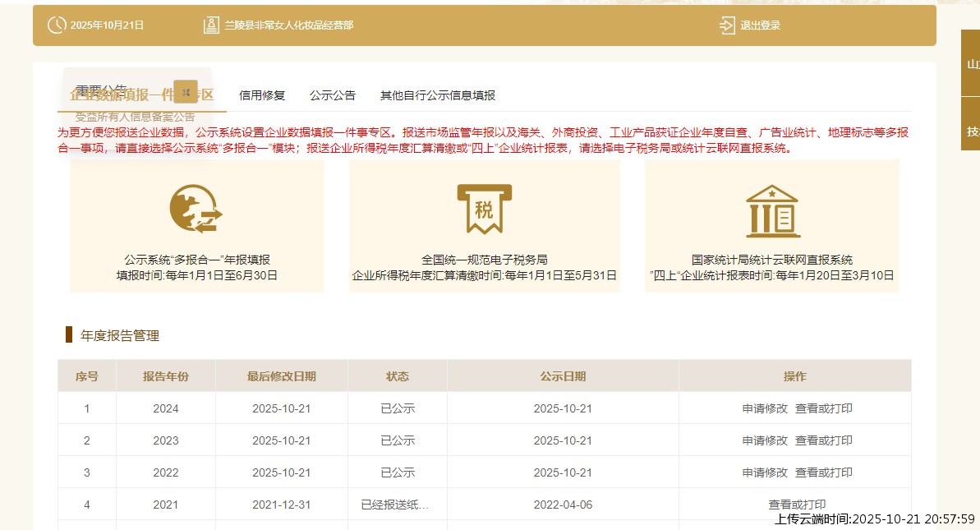Click the small gold collapse icon on announcement popup
Image resolution: width=980 pixels, height=530 pixels.
(186, 90)
